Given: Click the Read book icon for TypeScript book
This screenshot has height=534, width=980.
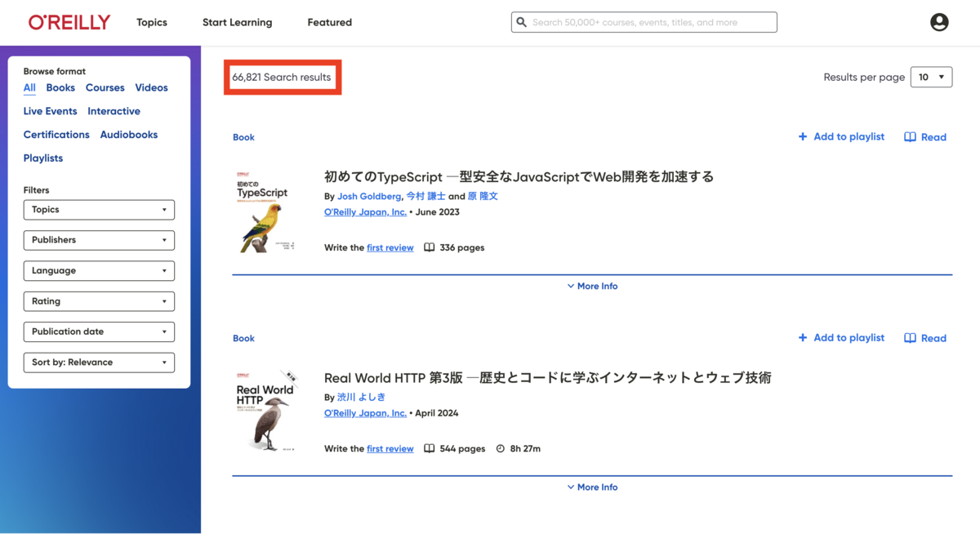Looking at the screenshot, I should (909, 136).
